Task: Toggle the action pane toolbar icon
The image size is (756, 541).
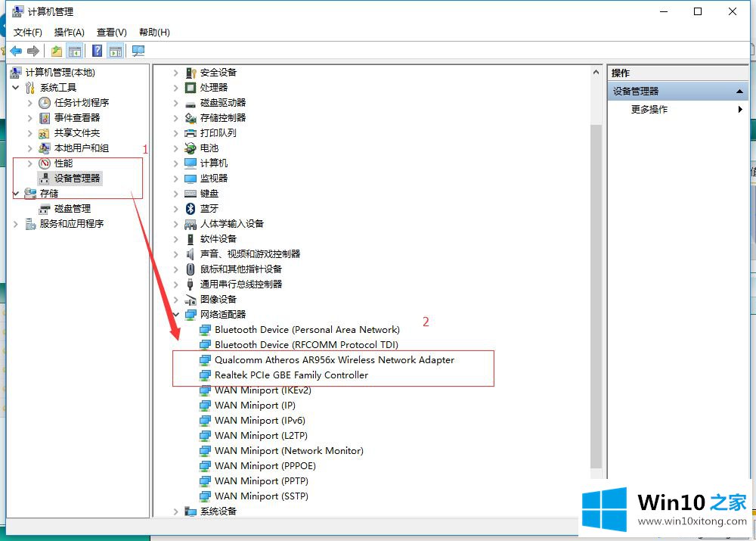Action: 116,51
